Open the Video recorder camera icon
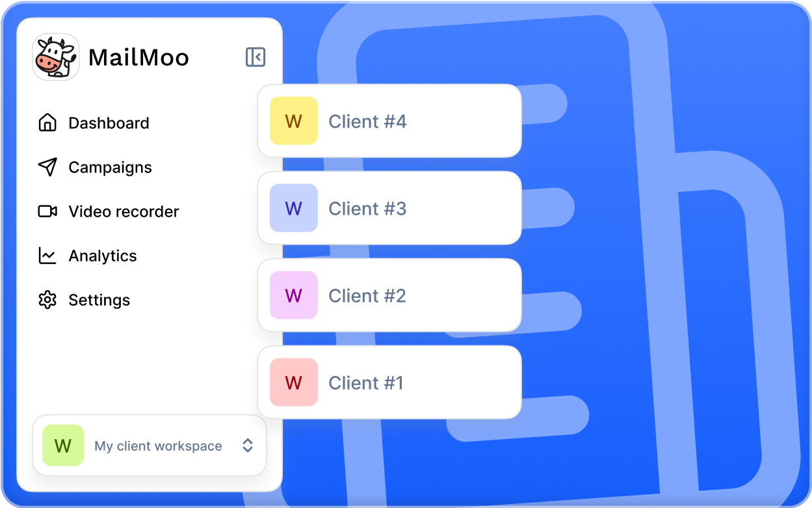 coord(47,211)
